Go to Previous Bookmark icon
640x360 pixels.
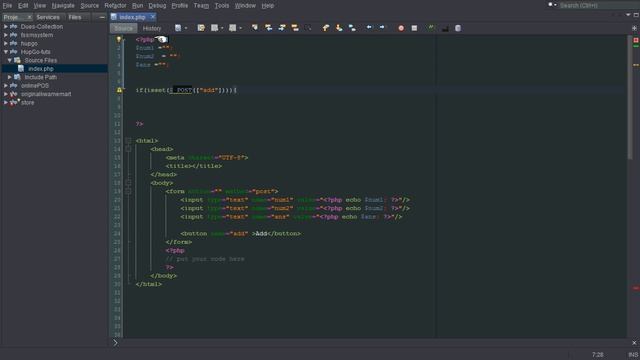coord(326,28)
